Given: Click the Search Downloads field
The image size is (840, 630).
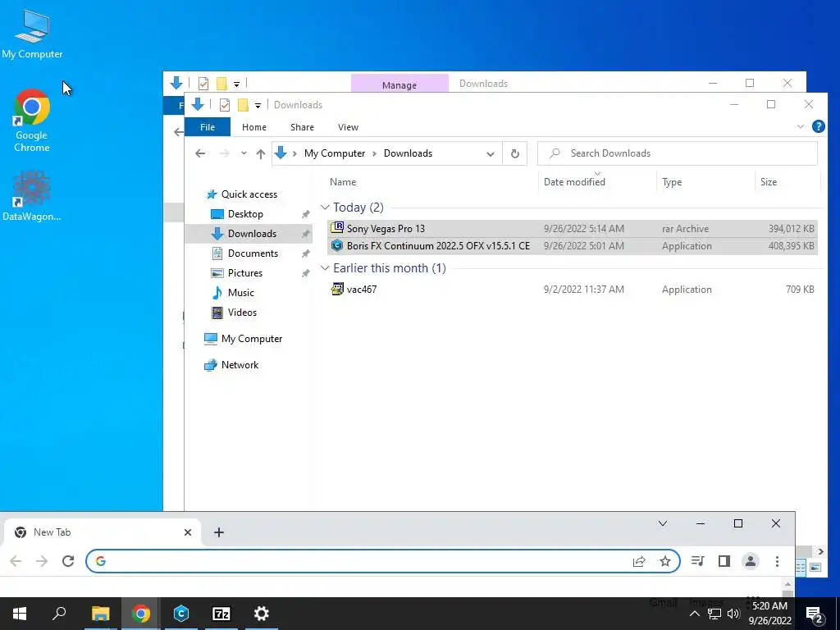Looking at the screenshot, I should 677,153.
